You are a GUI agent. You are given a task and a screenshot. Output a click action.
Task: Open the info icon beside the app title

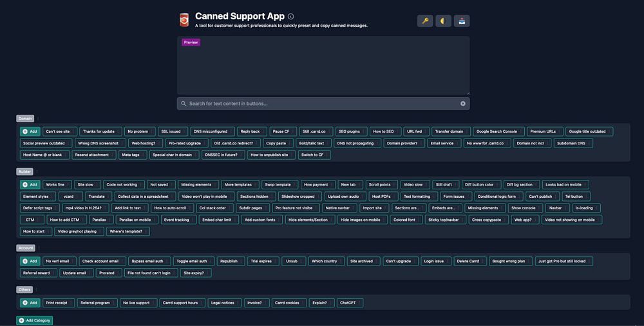click(x=291, y=17)
